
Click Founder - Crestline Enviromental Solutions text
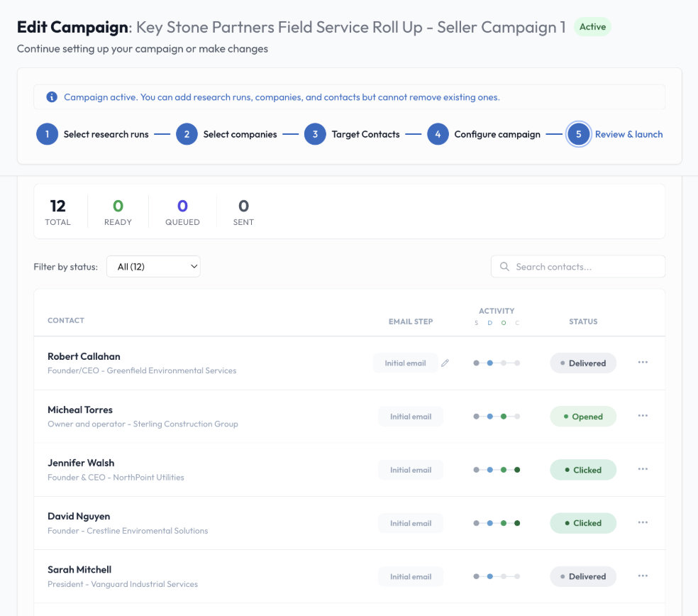(128, 531)
